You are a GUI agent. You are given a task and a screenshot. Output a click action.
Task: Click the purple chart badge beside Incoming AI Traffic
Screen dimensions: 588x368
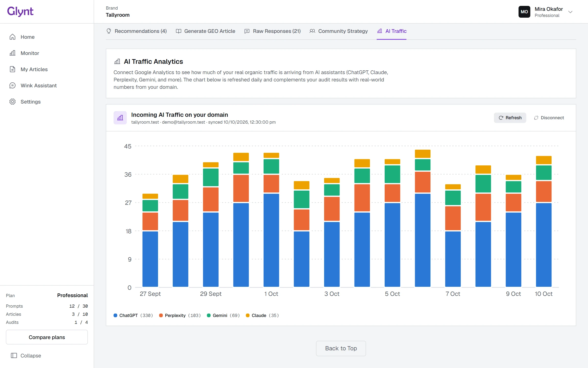120,118
